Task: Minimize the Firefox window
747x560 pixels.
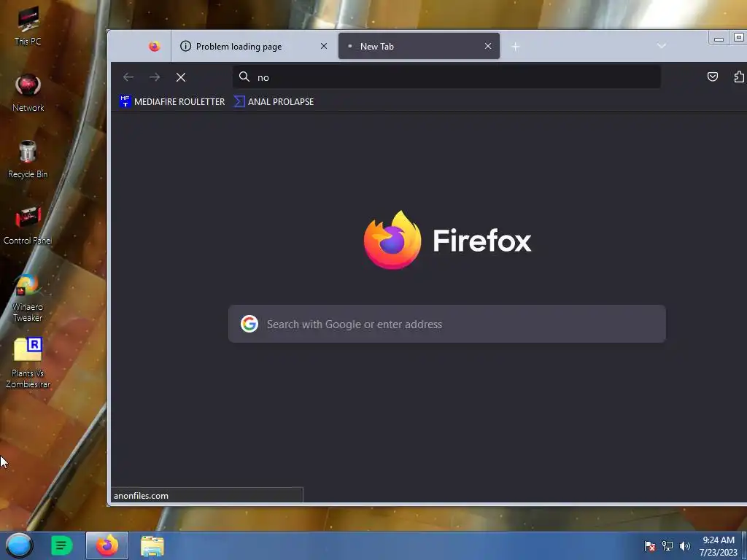Action: (719, 38)
